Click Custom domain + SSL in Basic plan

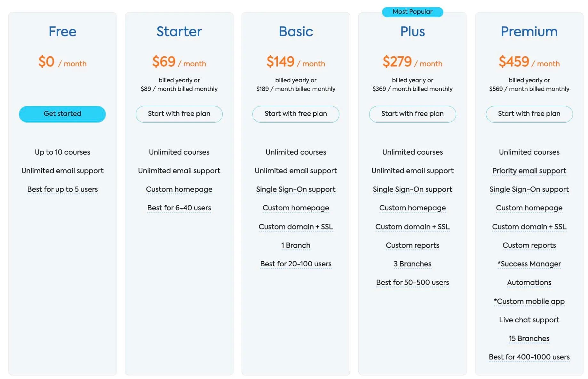click(296, 227)
